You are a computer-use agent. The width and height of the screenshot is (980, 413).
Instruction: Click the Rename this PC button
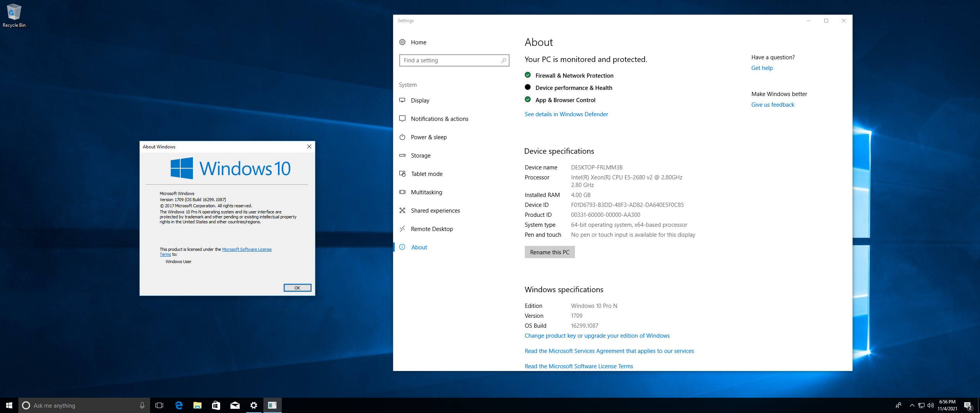[x=550, y=252]
